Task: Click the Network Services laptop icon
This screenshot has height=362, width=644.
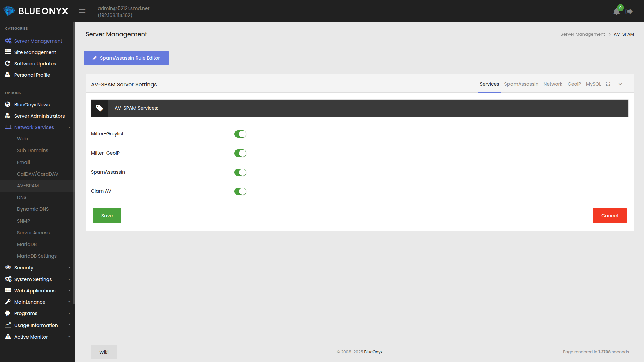Action: tap(8, 127)
